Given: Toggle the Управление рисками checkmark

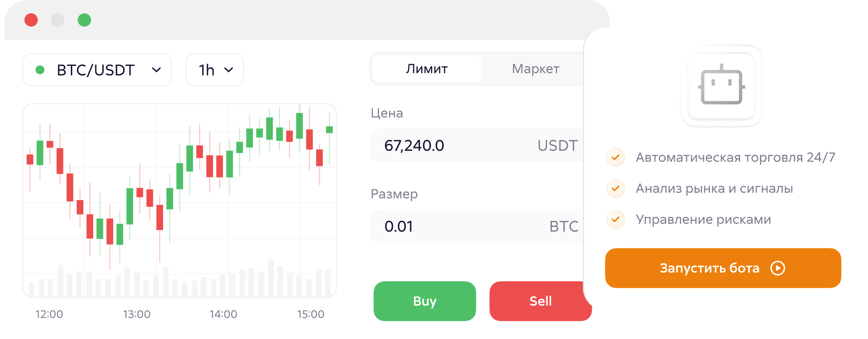Looking at the screenshot, I should 615,219.
